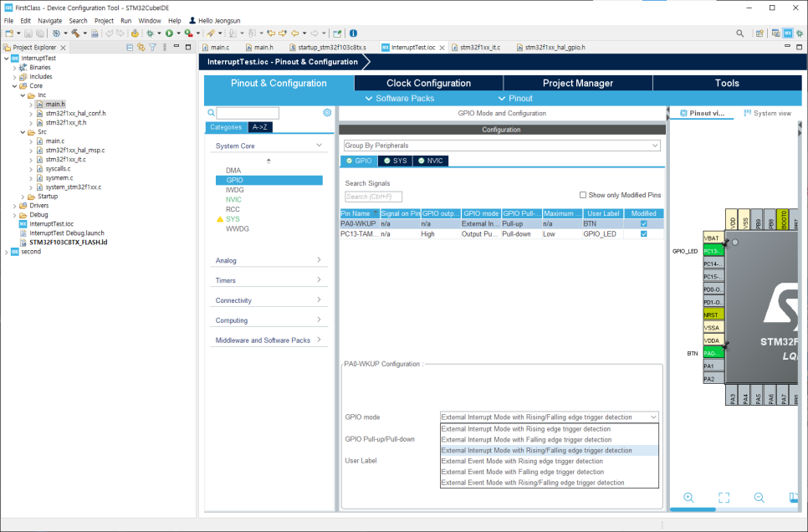Zoom in on the pinout view
The image size is (808, 532).
(x=688, y=498)
